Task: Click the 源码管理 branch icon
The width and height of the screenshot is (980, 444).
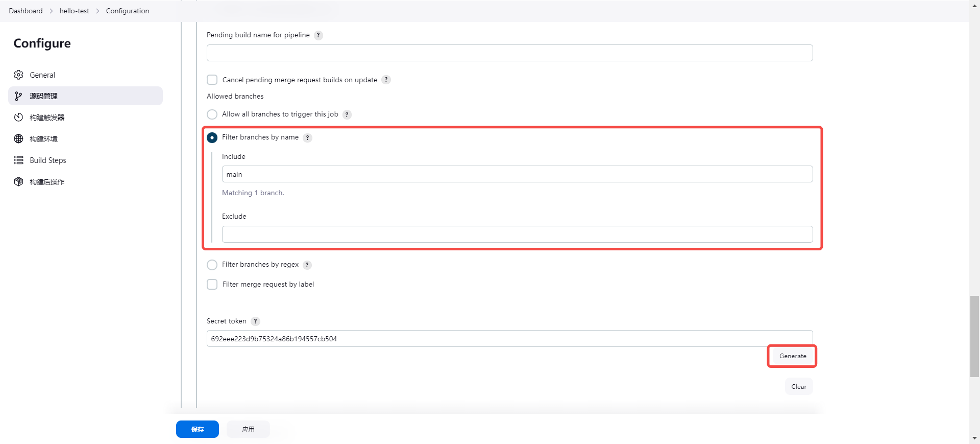Action: 19,96
